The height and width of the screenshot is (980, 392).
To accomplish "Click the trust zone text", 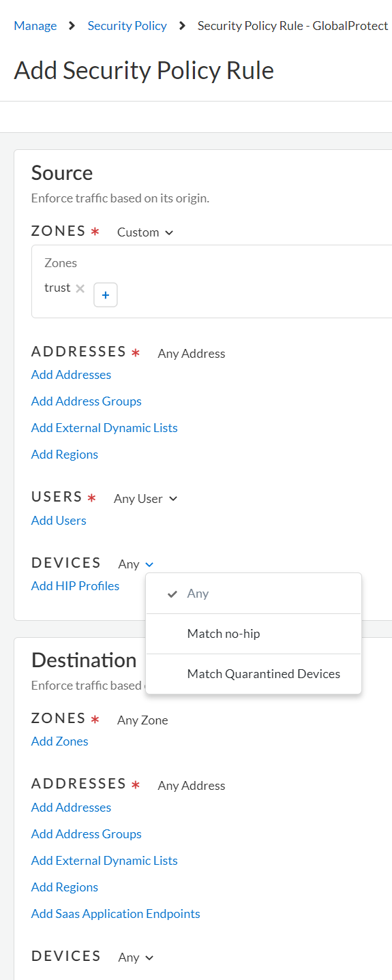I will point(57,288).
